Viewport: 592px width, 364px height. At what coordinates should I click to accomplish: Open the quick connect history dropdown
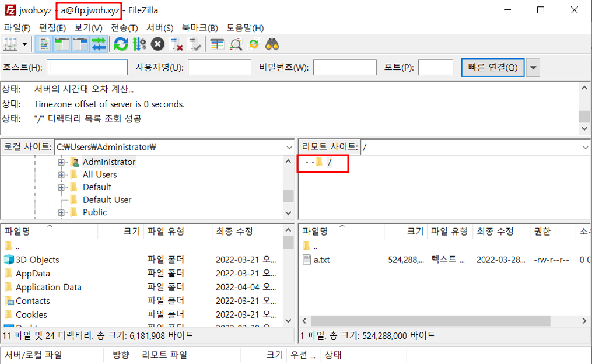click(533, 68)
